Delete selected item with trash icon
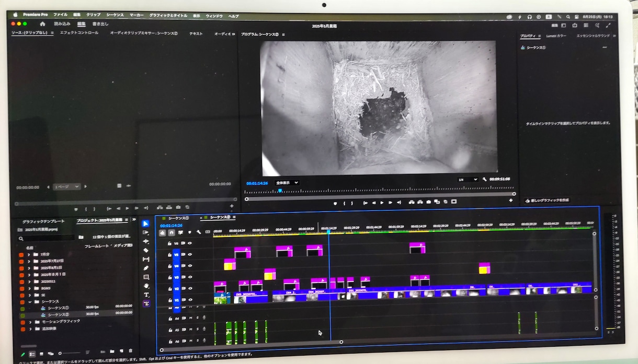 130,351
